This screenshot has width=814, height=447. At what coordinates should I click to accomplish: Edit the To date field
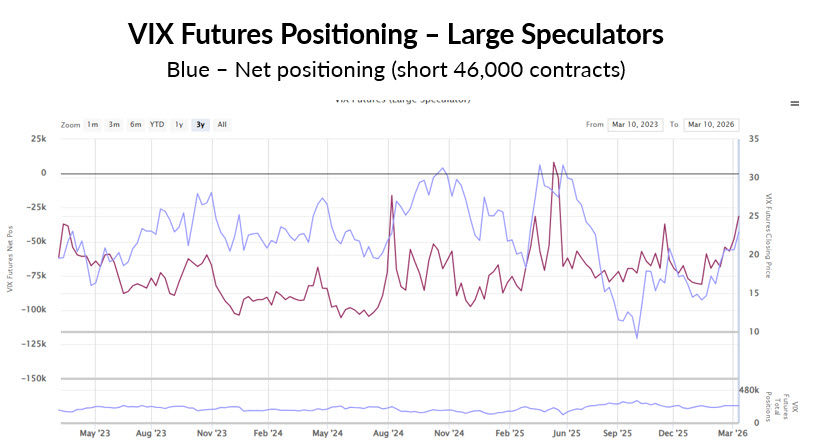coord(711,125)
